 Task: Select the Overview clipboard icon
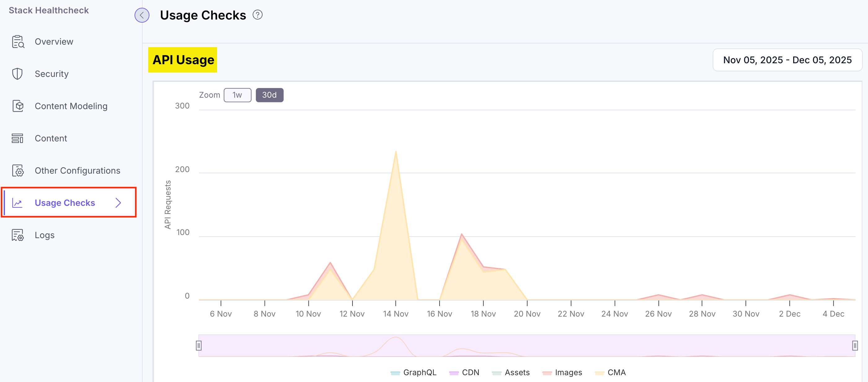18,41
